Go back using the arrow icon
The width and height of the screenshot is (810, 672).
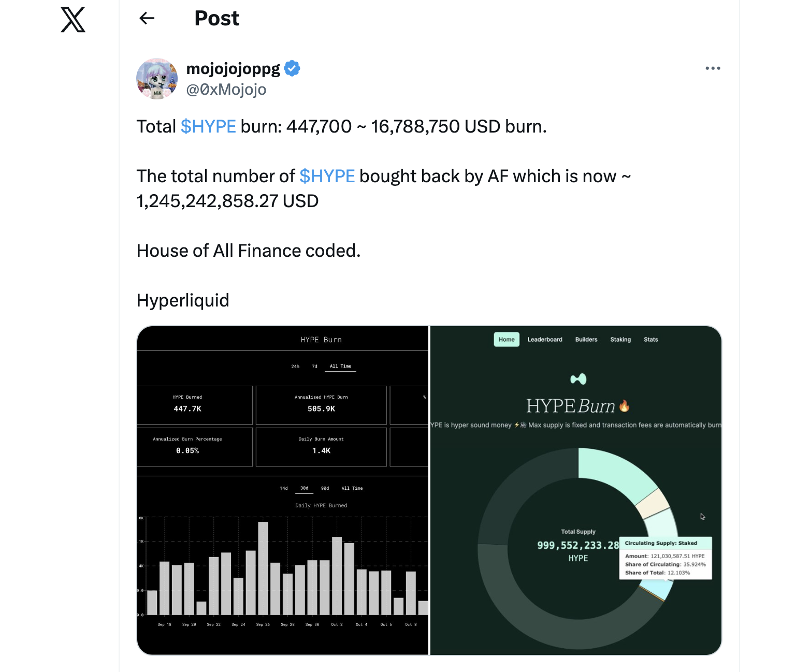pyautogui.click(x=147, y=19)
